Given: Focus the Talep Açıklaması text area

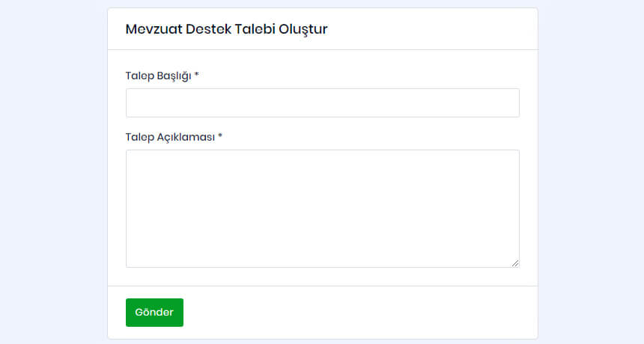Looking at the screenshot, I should point(322,208).
